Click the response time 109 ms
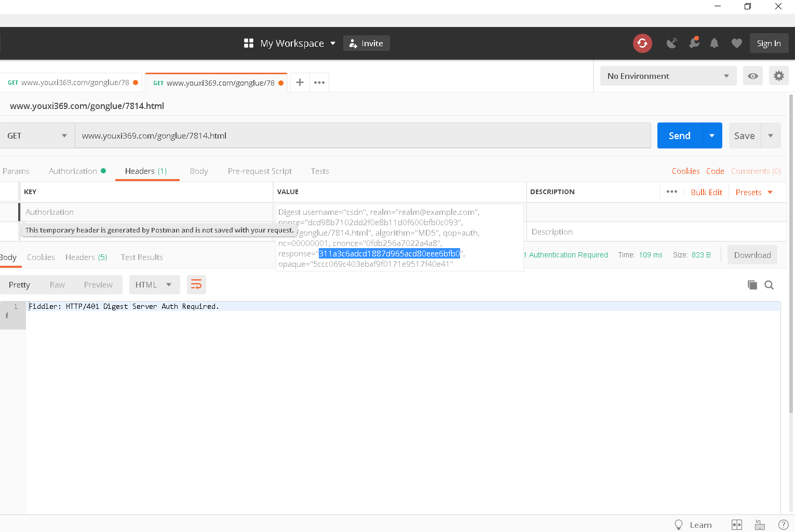The height and width of the screenshot is (532, 795). (651, 255)
